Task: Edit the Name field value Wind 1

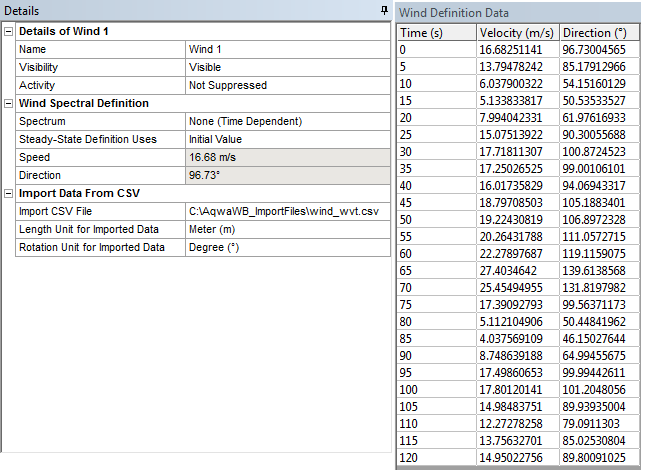Action: pyautogui.click(x=286, y=49)
